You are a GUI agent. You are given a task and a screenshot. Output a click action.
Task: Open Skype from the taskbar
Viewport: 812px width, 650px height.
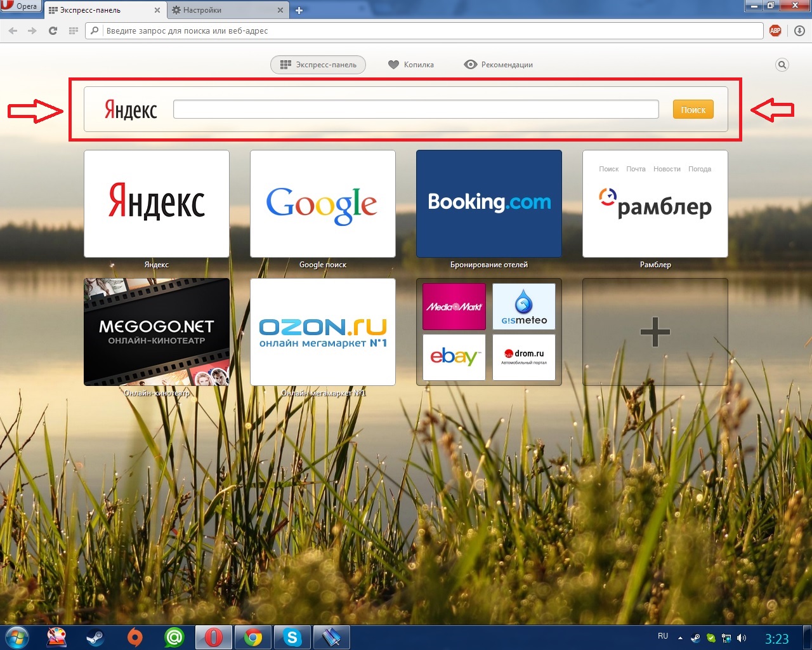[x=292, y=637]
